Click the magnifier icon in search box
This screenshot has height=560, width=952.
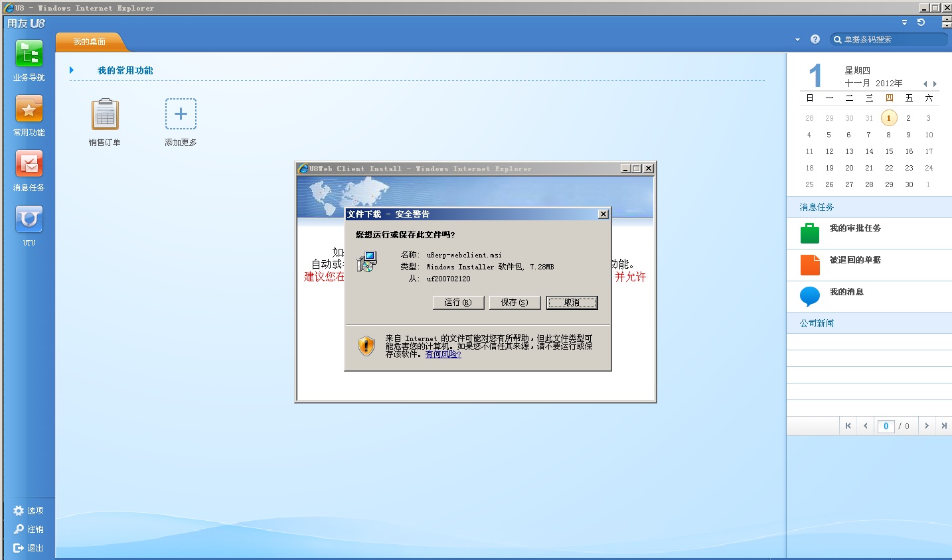tap(838, 40)
